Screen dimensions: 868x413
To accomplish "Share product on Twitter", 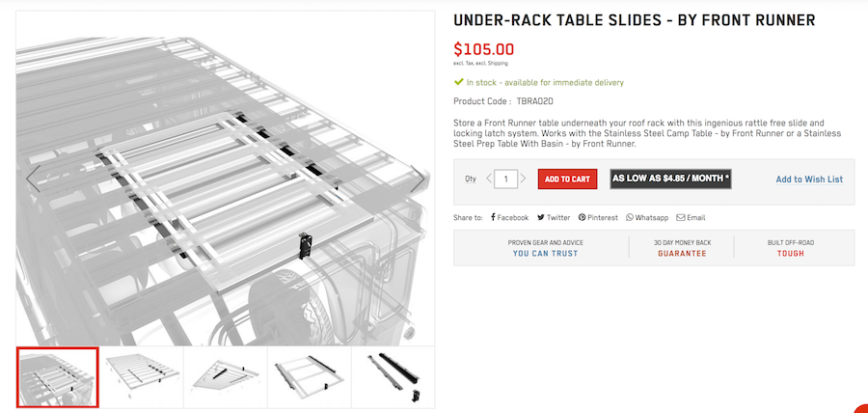I will [x=554, y=218].
